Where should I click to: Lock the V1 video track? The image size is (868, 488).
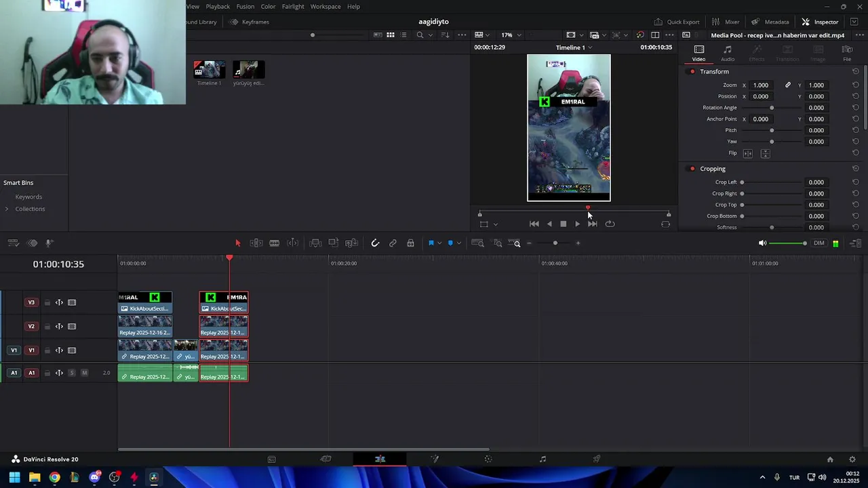[x=47, y=350]
